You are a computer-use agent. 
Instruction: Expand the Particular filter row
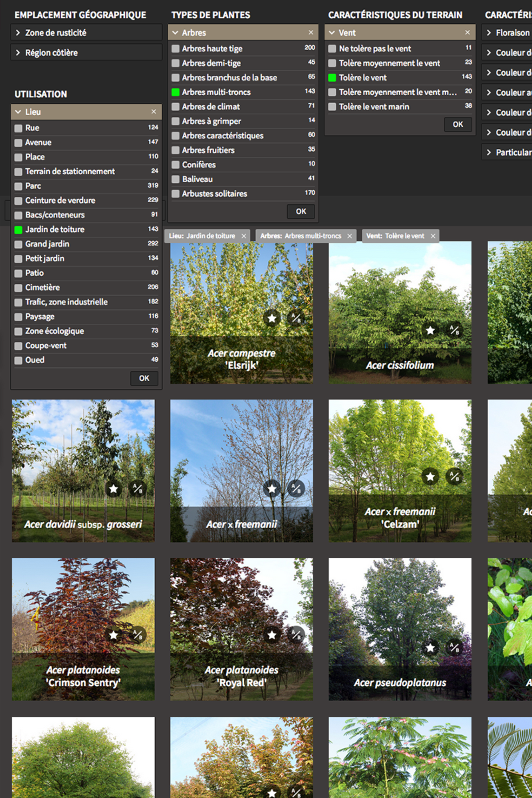(x=507, y=152)
